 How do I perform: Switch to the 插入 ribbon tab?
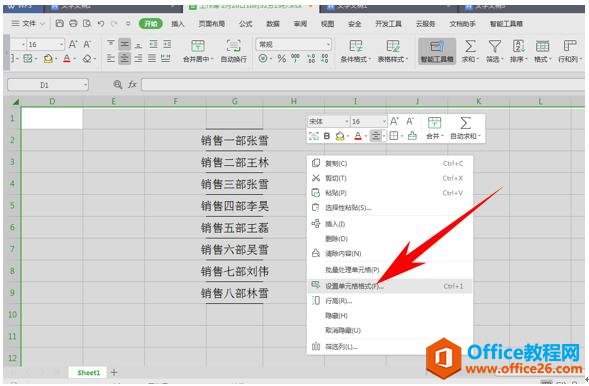pyautogui.click(x=178, y=24)
